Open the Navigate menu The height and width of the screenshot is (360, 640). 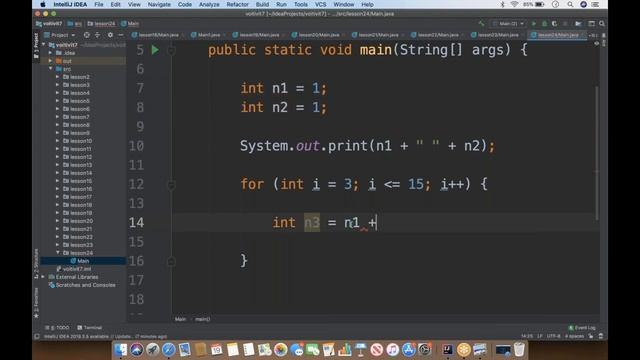pos(159,4)
